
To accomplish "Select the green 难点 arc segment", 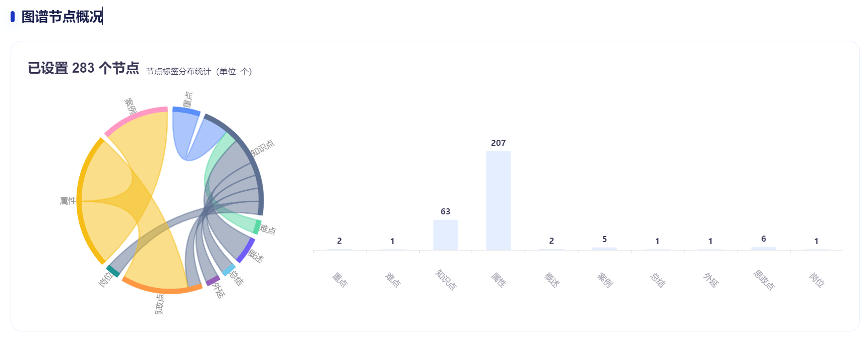I will click(x=258, y=227).
